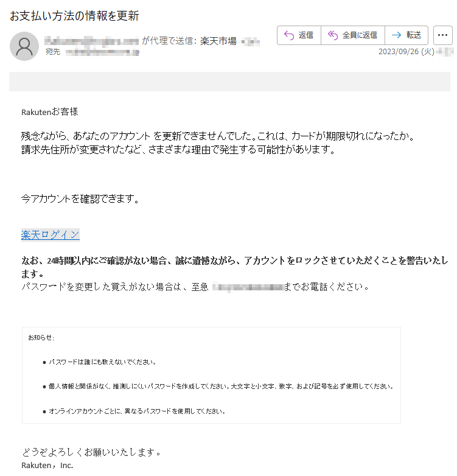Click the empty grey banner bar
Viewport: 457px width, 476px height.
[x=229, y=82]
